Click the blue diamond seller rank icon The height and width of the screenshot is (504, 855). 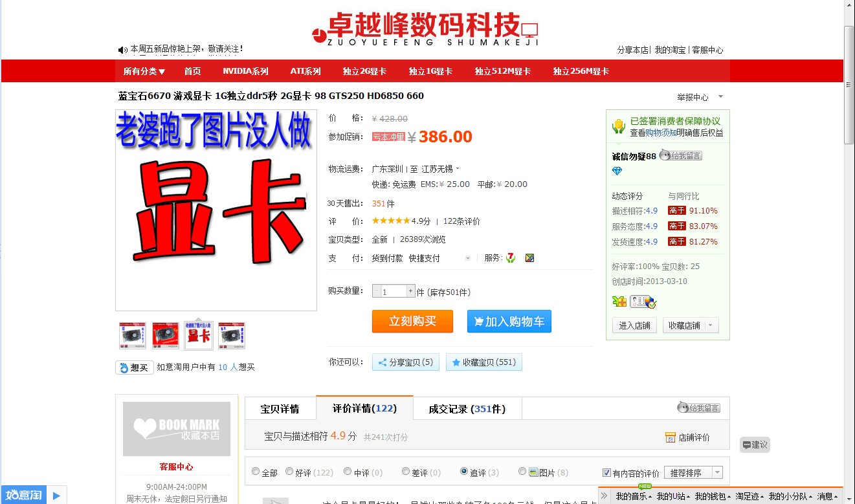617,171
